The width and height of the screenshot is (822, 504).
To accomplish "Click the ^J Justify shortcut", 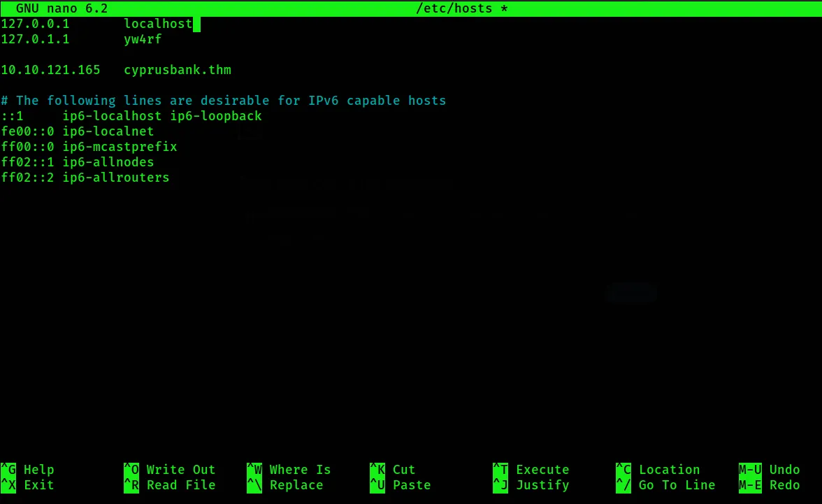I will (x=531, y=485).
